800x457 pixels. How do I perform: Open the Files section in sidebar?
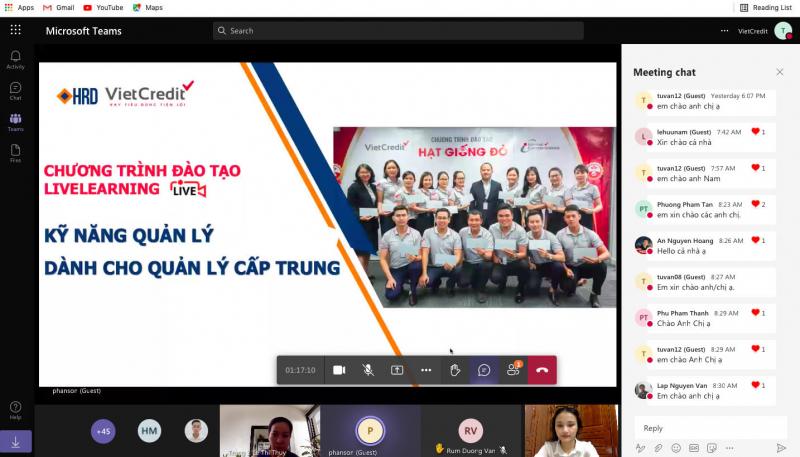(15, 152)
